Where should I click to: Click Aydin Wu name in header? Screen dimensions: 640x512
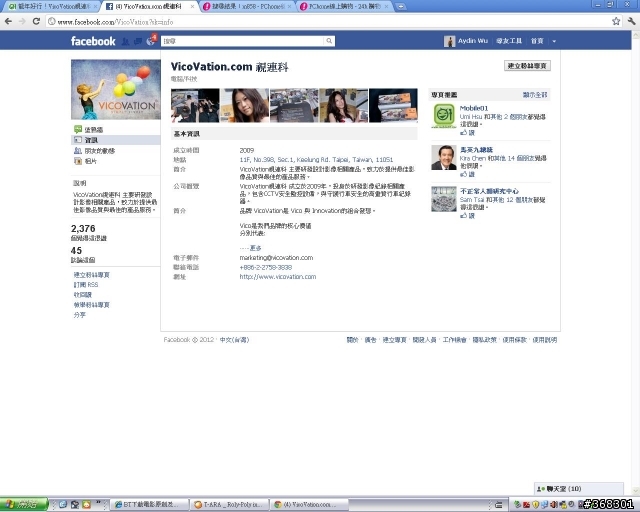click(x=473, y=41)
